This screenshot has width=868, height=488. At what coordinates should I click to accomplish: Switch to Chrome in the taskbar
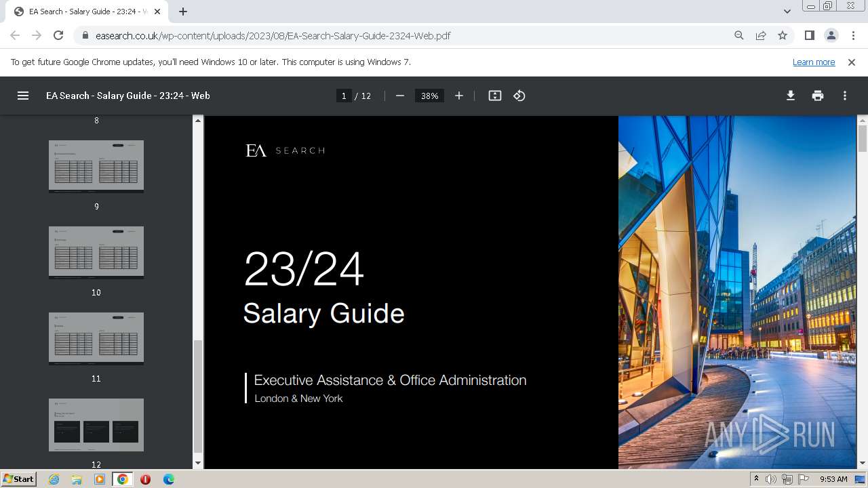123,479
